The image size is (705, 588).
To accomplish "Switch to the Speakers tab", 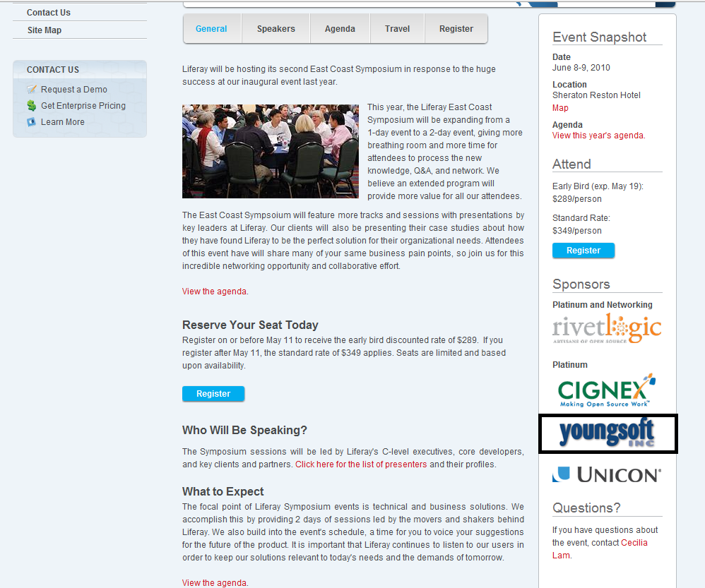I will point(276,29).
